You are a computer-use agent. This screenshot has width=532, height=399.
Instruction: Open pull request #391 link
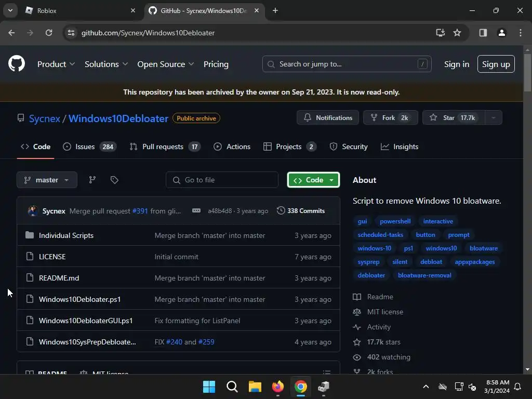[x=140, y=211]
